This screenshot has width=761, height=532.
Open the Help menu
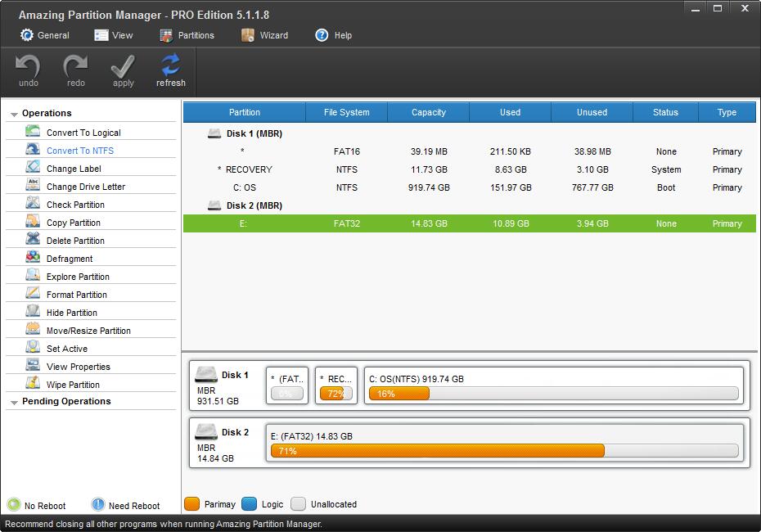(333, 35)
